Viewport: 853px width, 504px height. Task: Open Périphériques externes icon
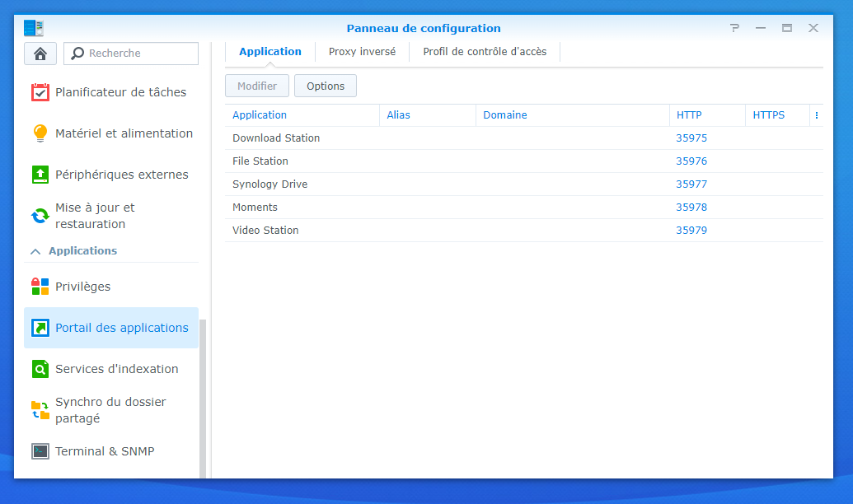(40, 175)
